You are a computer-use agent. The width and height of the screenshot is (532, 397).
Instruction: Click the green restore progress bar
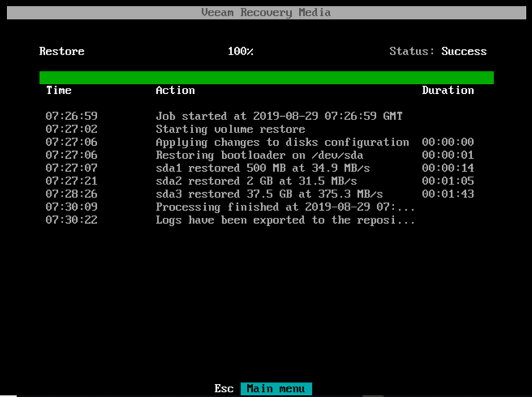pyautogui.click(x=266, y=77)
